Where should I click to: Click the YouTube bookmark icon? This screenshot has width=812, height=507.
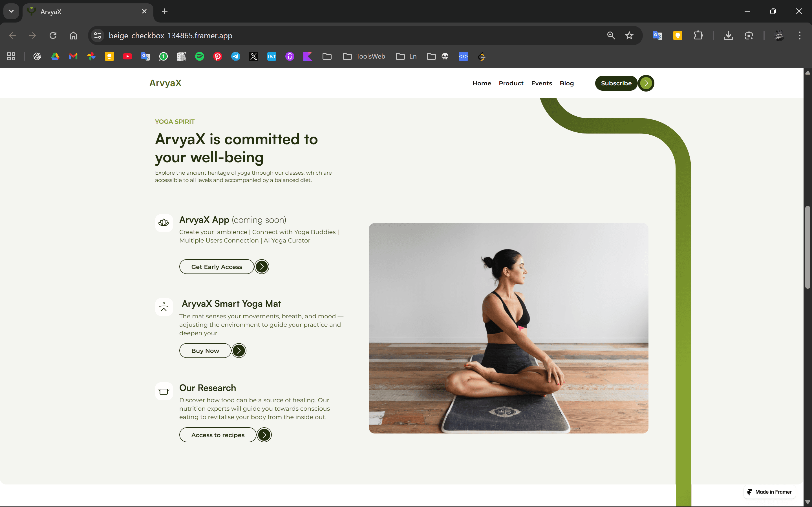[127, 56]
